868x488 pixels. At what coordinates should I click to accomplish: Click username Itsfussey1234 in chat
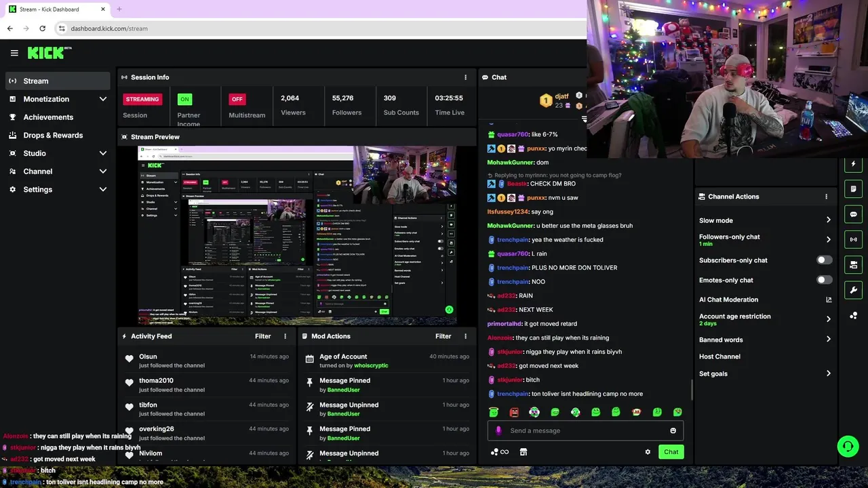pyautogui.click(x=507, y=211)
